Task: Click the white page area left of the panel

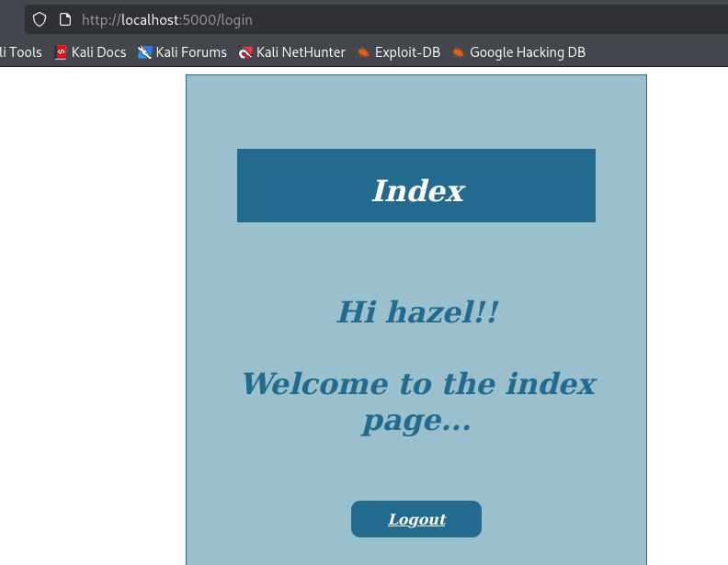Action: pyautogui.click(x=92, y=322)
